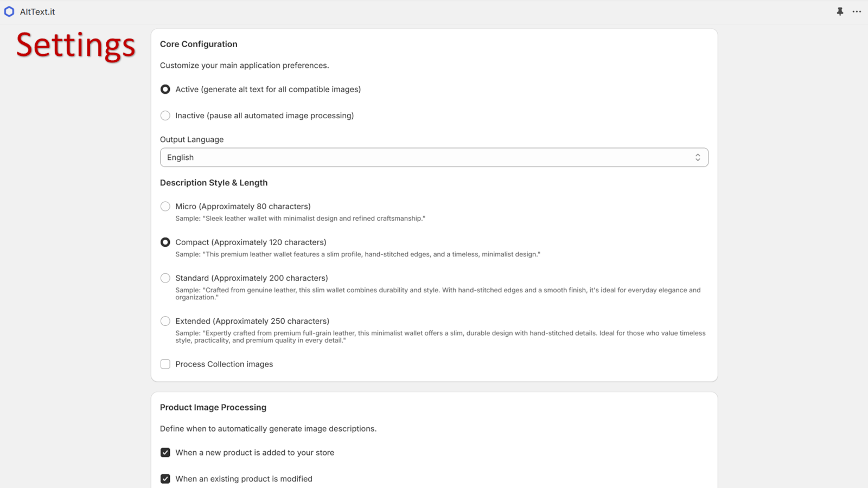This screenshot has height=488, width=868.
Task: Enable Process Collection images
Action: tap(165, 364)
